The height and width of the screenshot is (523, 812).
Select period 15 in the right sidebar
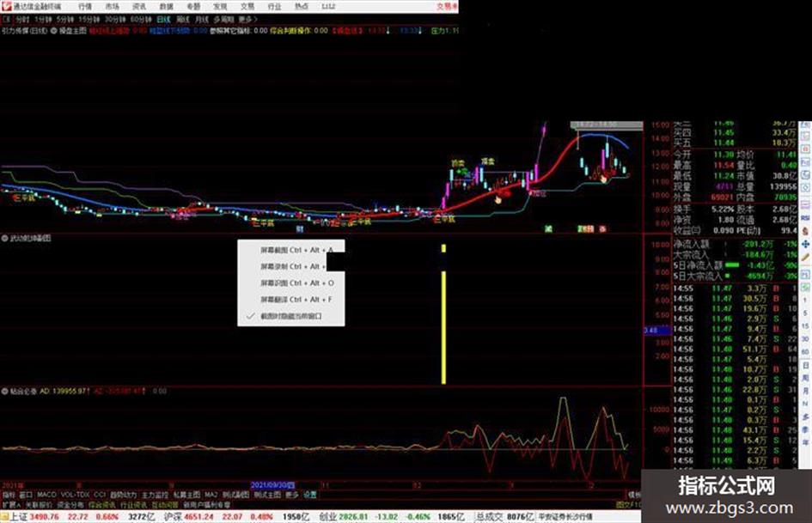click(805, 326)
